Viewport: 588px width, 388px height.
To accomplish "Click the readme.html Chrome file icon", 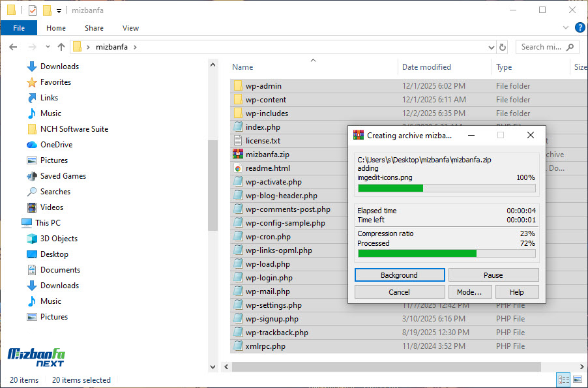I will coord(238,168).
